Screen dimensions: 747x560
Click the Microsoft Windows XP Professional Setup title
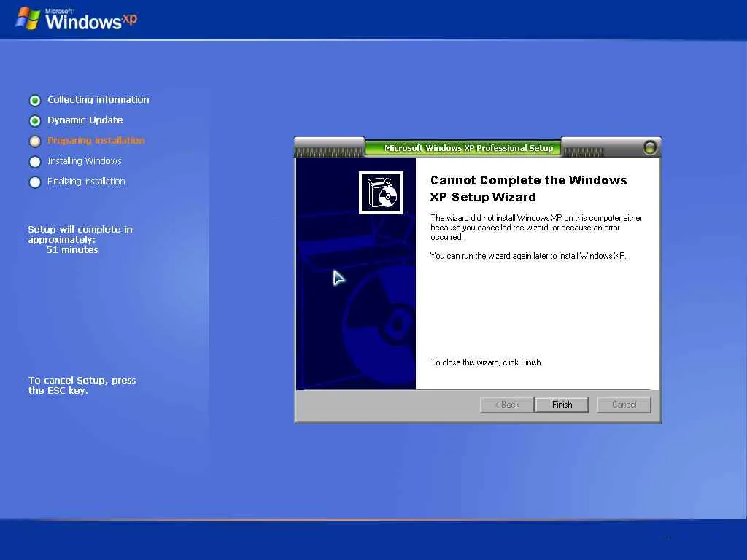coord(469,148)
